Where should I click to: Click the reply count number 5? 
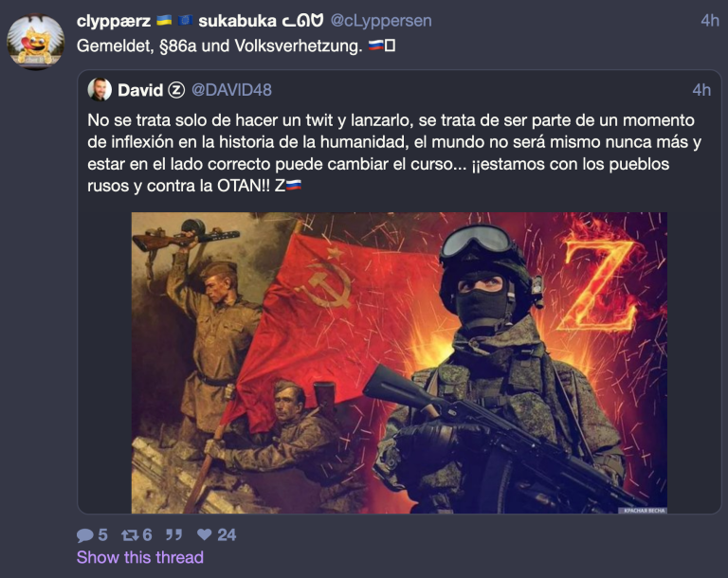(x=102, y=535)
